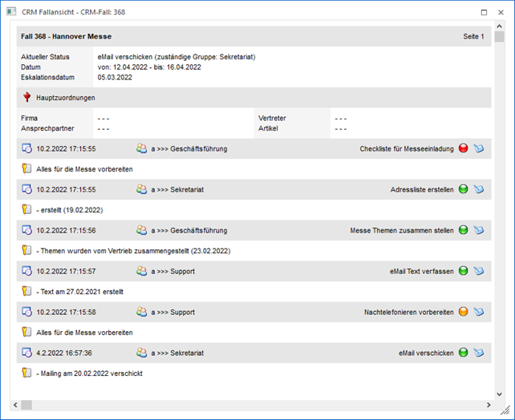
Task: Click the note icon next to '- erstellt (19.02.2022)'
Action: (27, 210)
